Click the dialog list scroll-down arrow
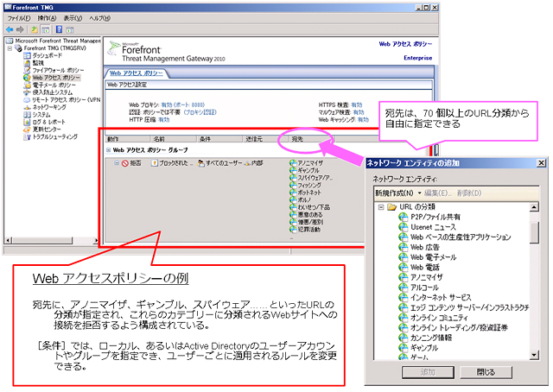This screenshot has height=392, width=553. 534,355
